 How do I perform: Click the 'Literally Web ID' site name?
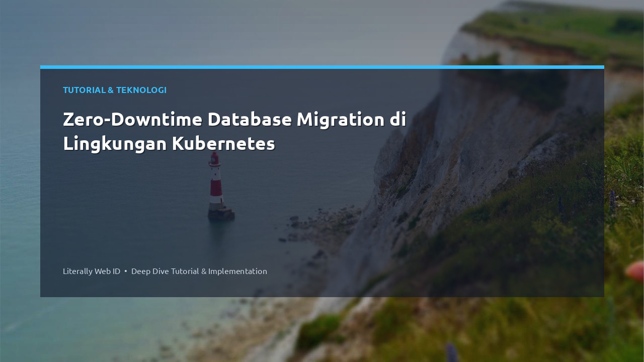point(92,271)
